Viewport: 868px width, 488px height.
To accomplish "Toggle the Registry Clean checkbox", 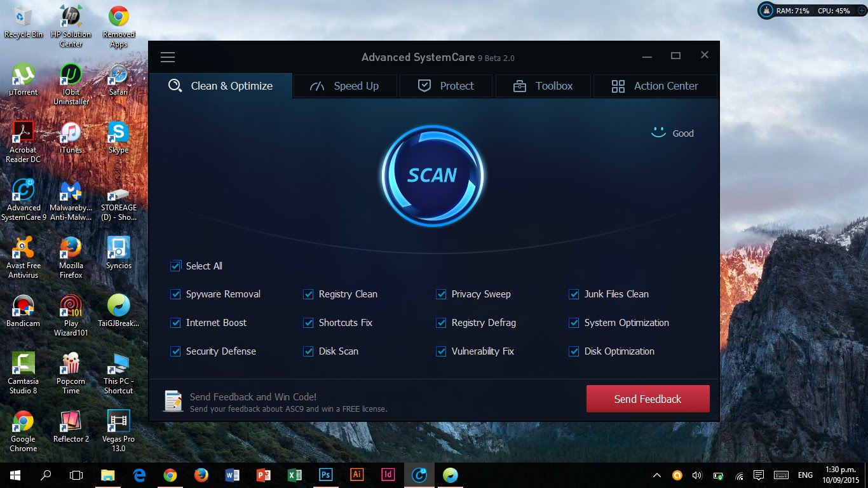I will pyautogui.click(x=309, y=294).
